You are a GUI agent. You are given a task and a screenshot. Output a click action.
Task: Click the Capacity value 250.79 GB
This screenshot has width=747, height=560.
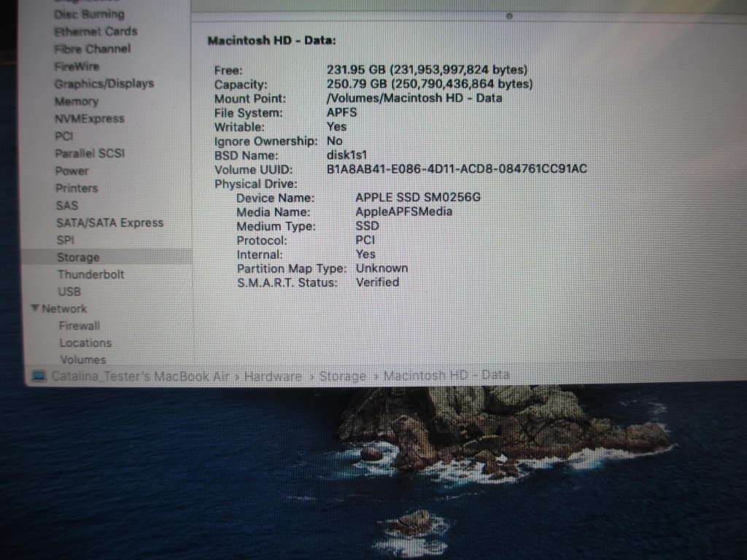point(429,84)
